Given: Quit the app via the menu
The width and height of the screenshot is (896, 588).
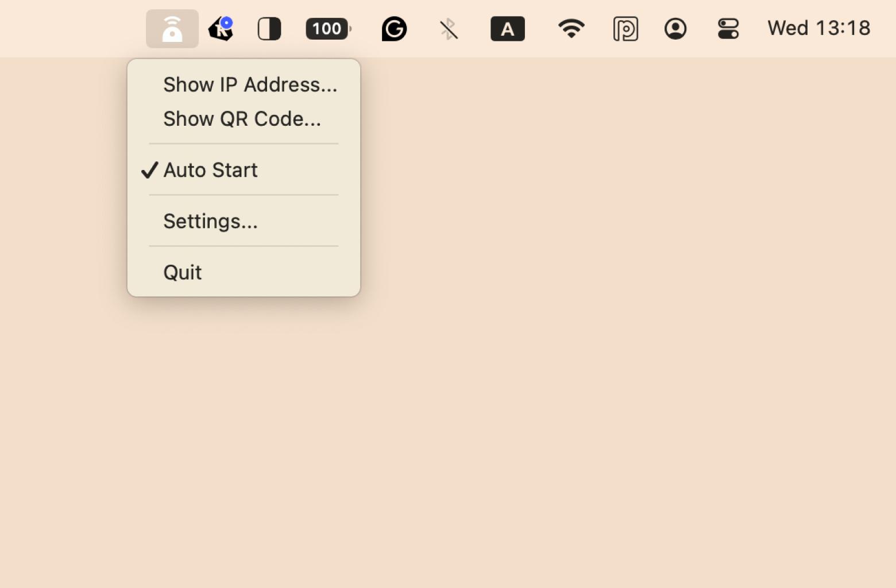Looking at the screenshot, I should [183, 272].
